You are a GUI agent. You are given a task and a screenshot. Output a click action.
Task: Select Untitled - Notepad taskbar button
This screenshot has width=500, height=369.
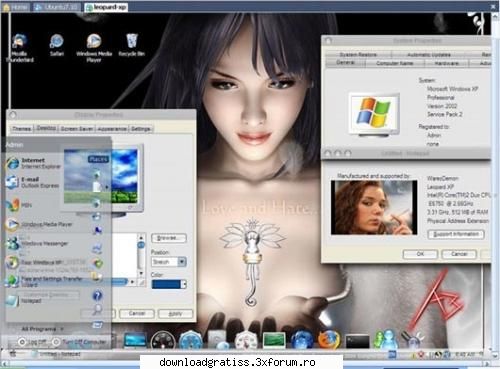(x=57, y=354)
